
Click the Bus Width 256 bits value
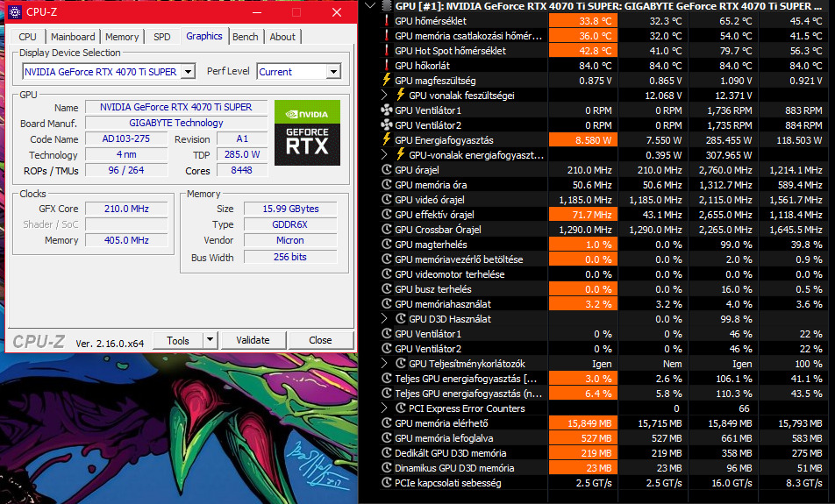point(291,257)
